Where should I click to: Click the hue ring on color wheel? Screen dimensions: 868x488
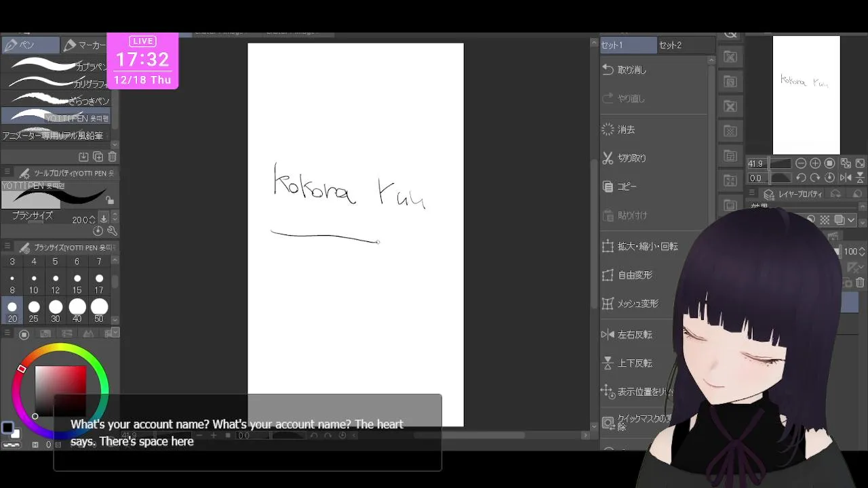[60, 348]
